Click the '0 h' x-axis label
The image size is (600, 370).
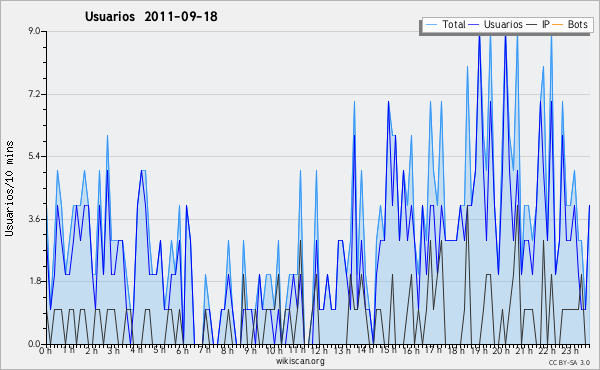(45, 351)
